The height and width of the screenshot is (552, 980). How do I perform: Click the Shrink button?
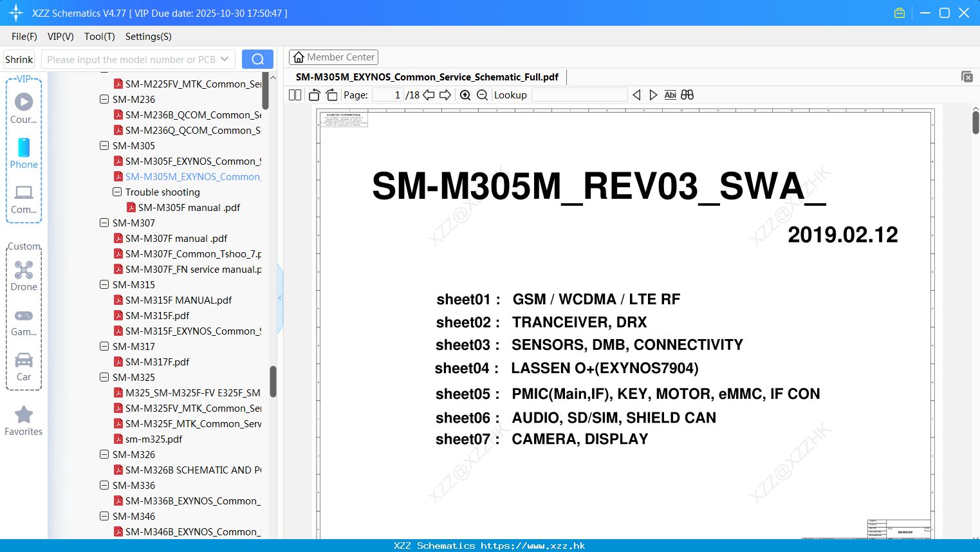point(19,59)
